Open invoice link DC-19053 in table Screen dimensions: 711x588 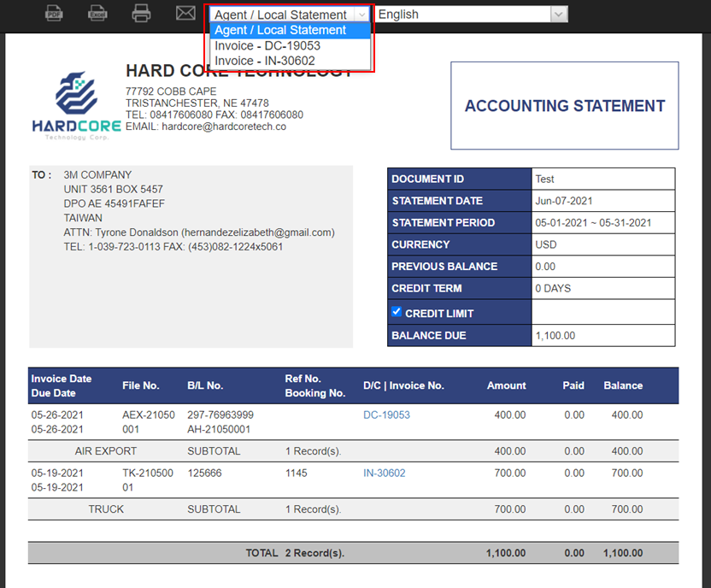pos(386,415)
